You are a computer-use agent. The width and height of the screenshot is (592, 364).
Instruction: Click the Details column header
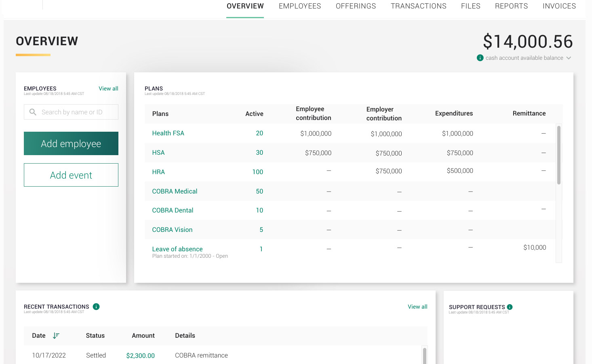[x=185, y=335]
